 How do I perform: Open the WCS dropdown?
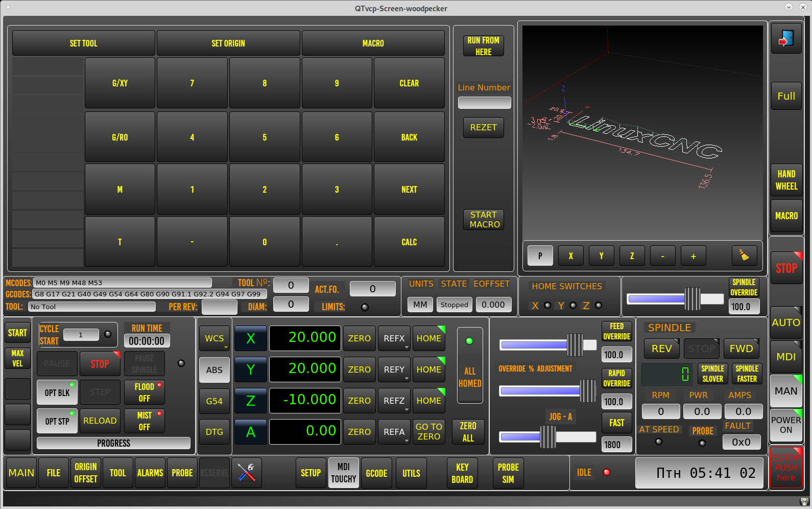pyautogui.click(x=214, y=338)
